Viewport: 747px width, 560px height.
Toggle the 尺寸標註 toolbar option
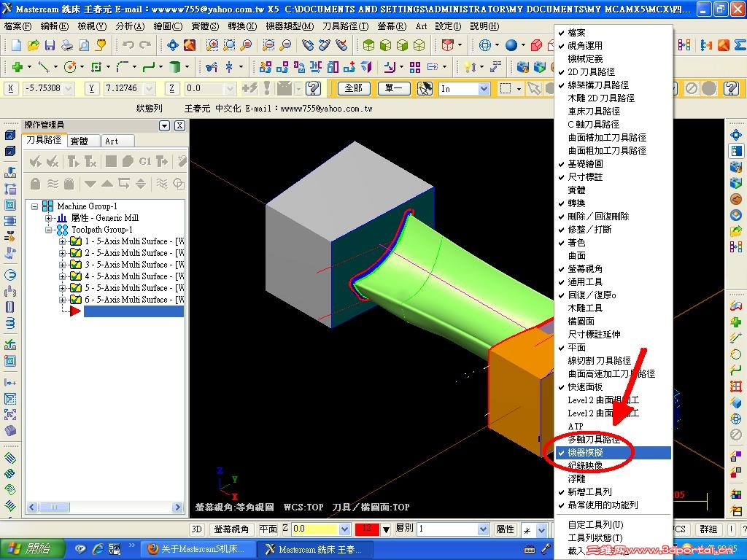tap(614, 177)
